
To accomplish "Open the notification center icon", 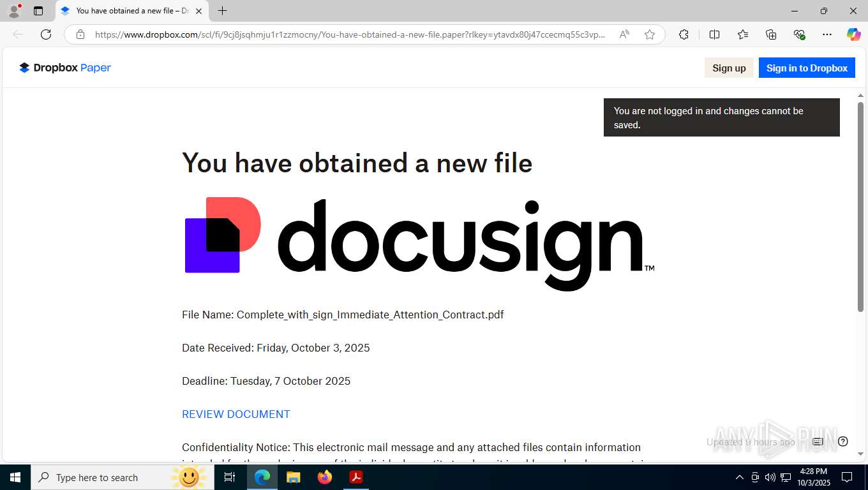I will (847, 477).
